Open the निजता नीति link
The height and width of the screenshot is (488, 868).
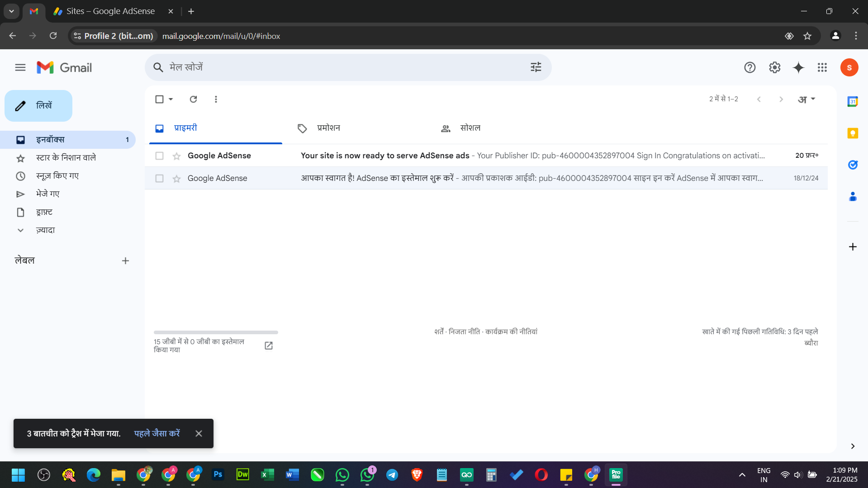pyautogui.click(x=464, y=332)
